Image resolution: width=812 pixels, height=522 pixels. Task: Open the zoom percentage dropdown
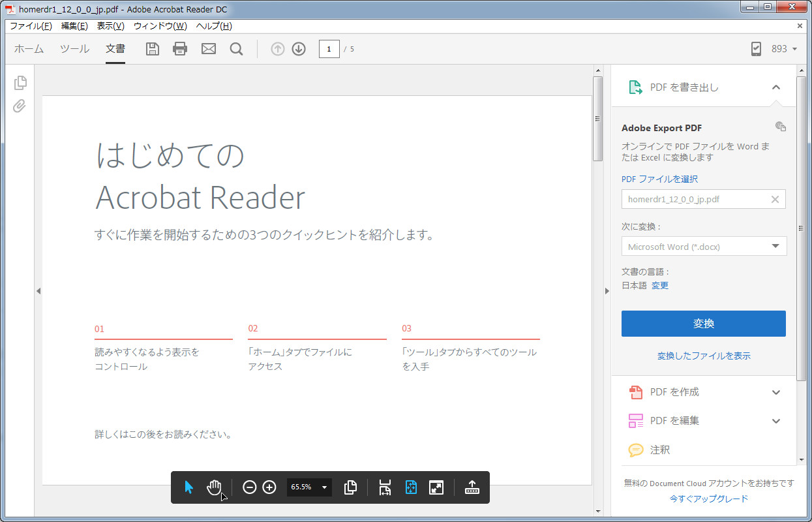(x=325, y=487)
